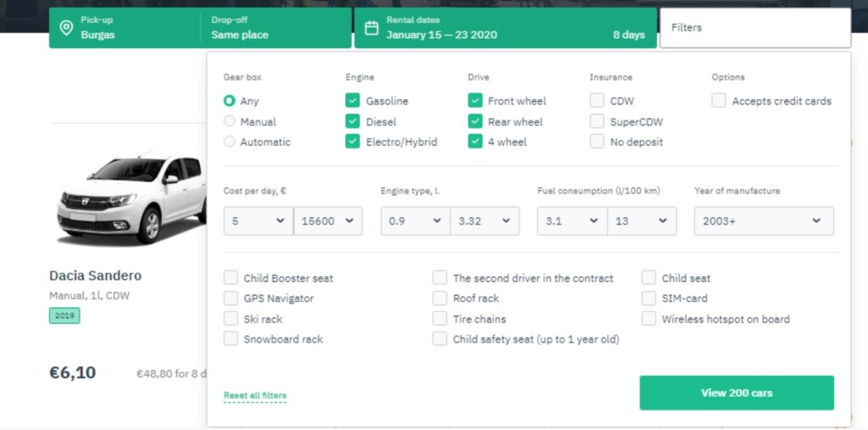Click the pick-up location pin icon
The width and height of the screenshot is (868, 430).
[66, 28]
